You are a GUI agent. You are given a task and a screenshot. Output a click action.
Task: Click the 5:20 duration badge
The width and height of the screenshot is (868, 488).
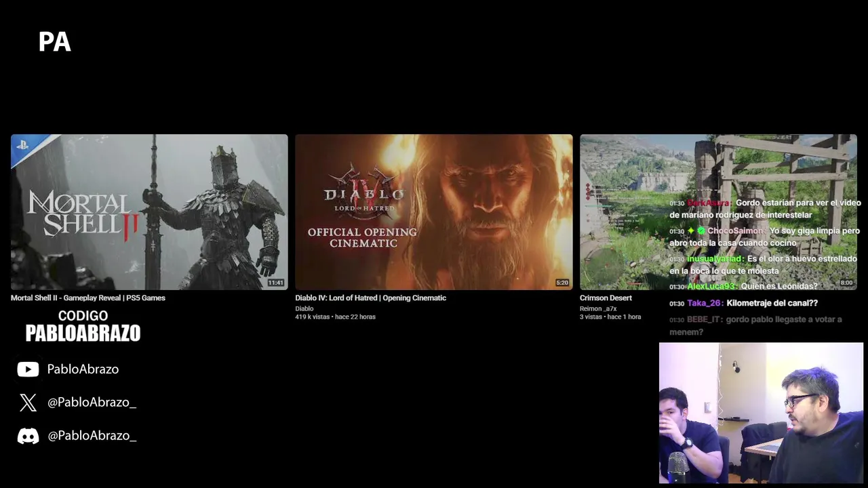point(562,283)
